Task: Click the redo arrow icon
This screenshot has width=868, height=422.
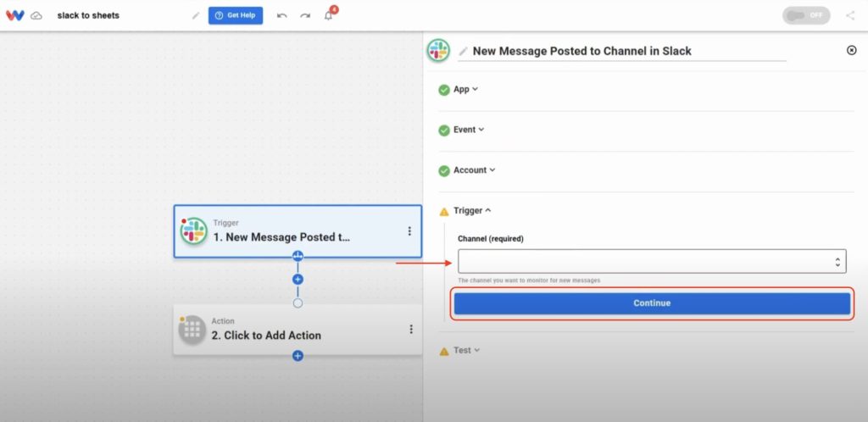Action: click(305, 15)
